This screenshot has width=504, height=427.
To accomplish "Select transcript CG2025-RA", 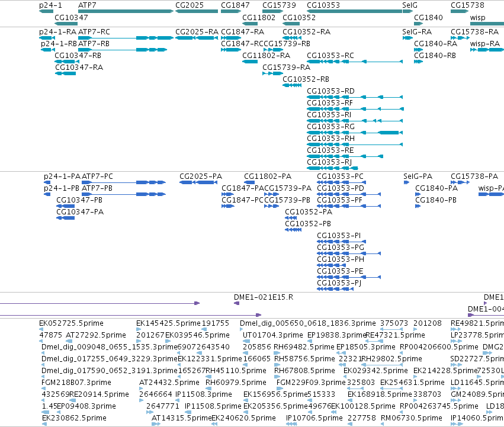I will [x=197, y=38].
